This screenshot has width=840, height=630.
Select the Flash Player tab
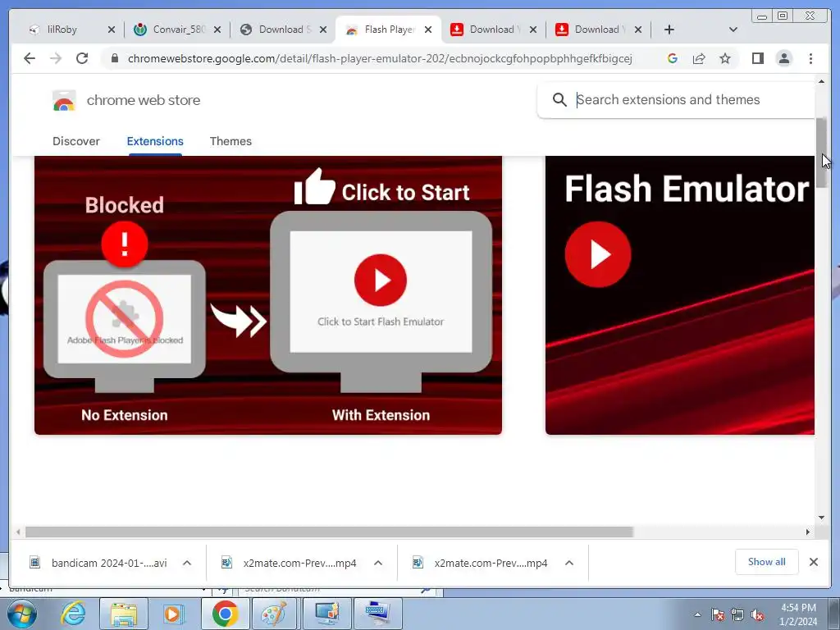click(x=388, y=30)
